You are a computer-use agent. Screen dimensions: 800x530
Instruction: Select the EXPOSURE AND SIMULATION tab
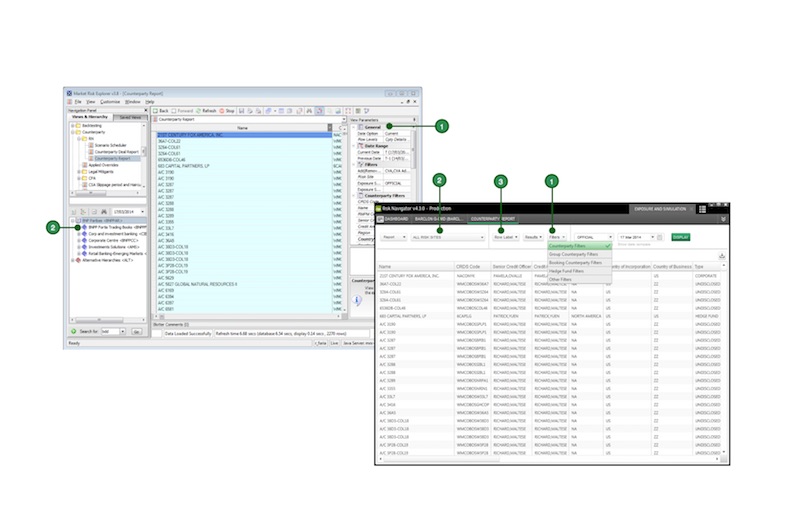(x=660, y=209)
